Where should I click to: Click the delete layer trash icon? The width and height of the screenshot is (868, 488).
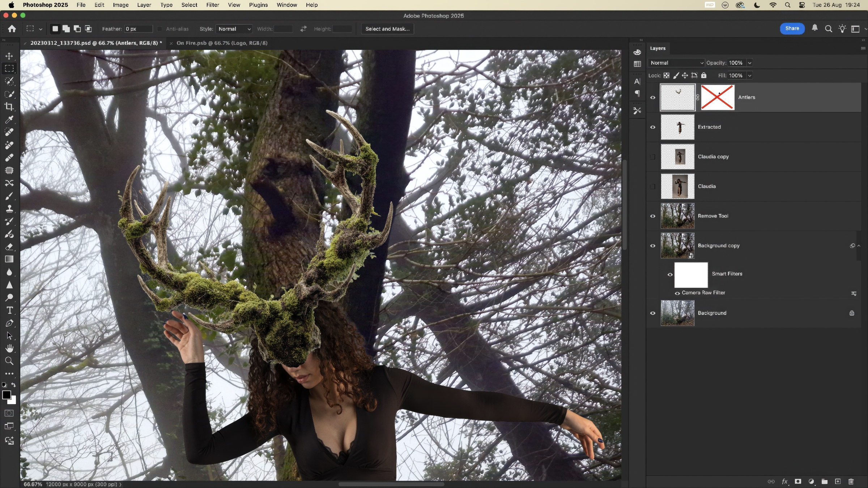[x=851, y=481]
